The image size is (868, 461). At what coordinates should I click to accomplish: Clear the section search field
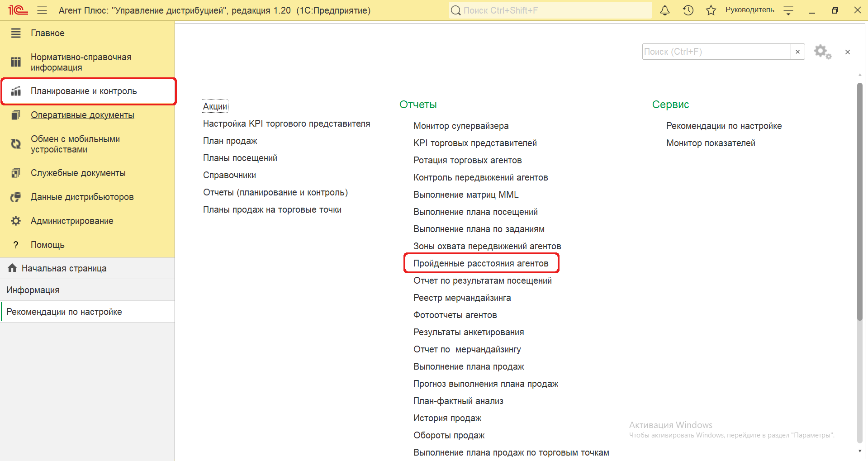pyautogui.click(x=797, y=52)
